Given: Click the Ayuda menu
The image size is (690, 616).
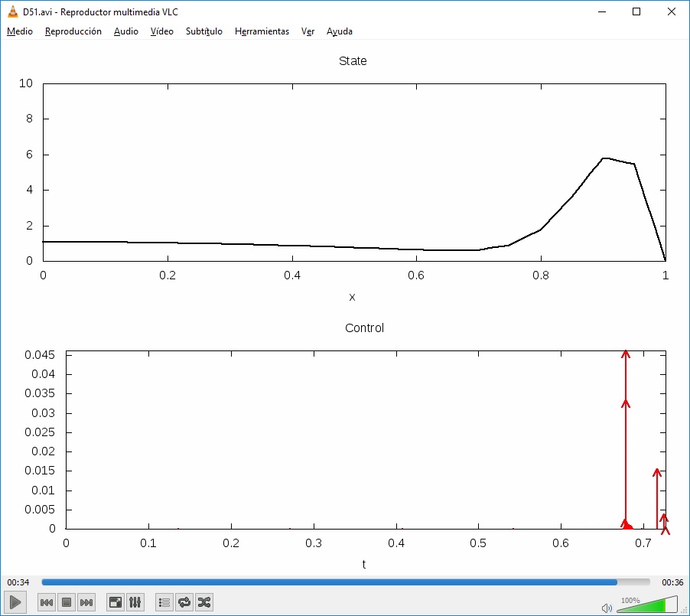Looking at the screenshot, I should tap(339, 31).
